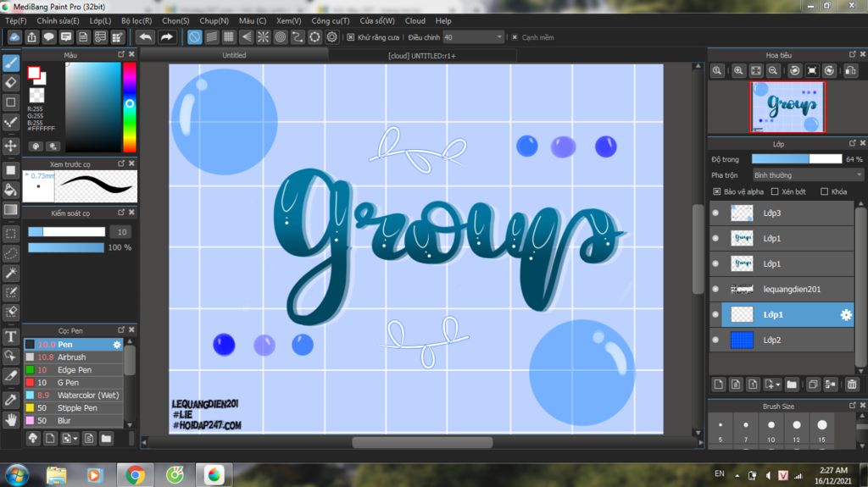This screenshot has height=487, width=868.
Task: Select the Text tool
Action: pos(11,336)
